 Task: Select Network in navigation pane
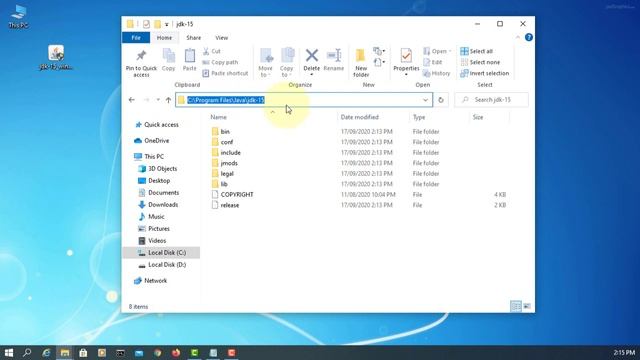tap(156, 280)
